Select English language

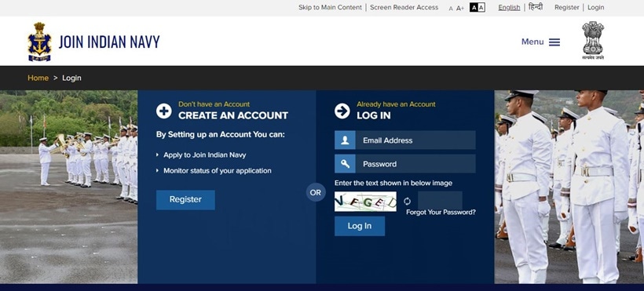509,7
